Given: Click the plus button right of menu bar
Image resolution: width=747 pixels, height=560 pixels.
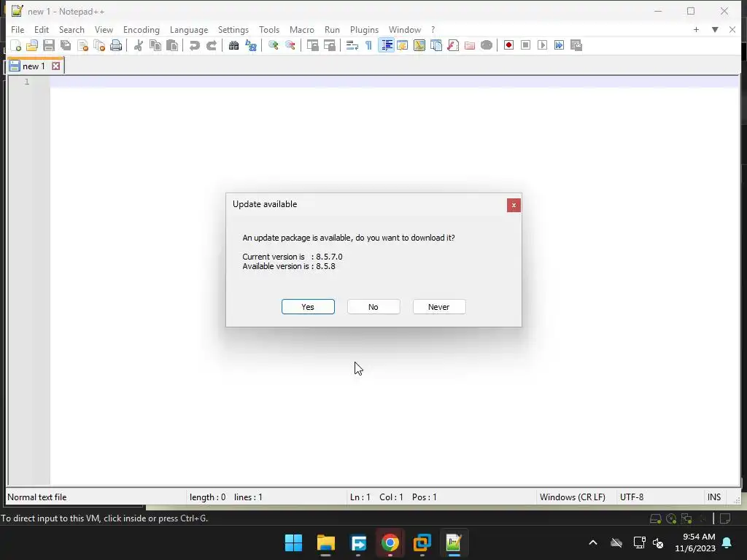Looking at the screenshot, I should (696, 29).
